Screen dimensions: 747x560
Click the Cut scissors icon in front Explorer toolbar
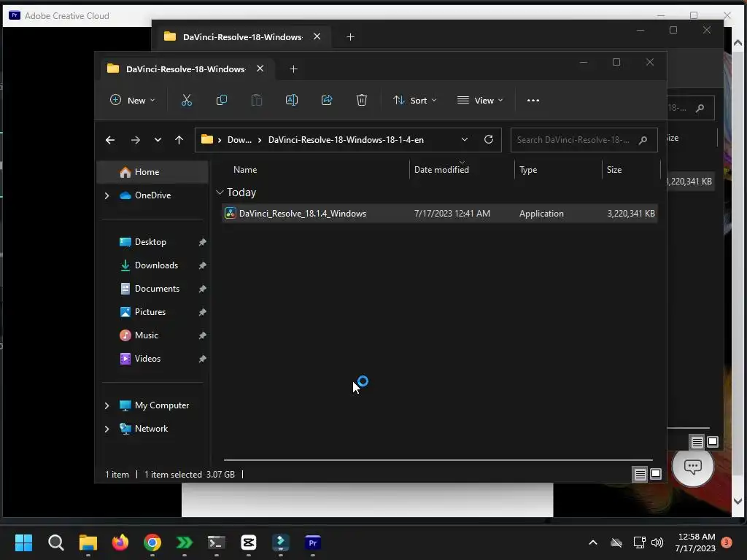186,100
